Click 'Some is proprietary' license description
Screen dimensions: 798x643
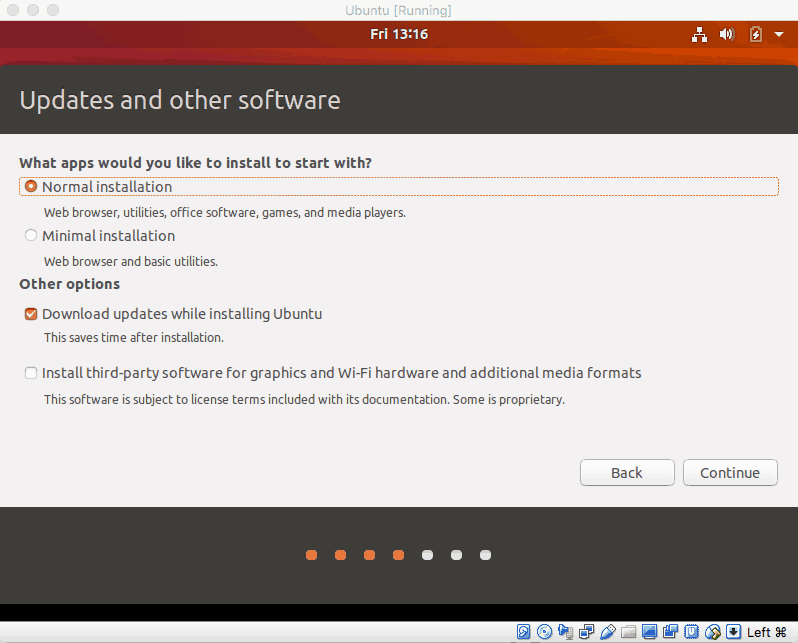[x=509, y=399]
